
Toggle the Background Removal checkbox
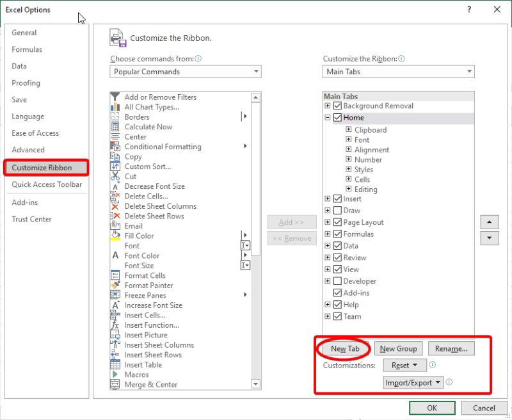pyautogui.click(x=337, y=106)
